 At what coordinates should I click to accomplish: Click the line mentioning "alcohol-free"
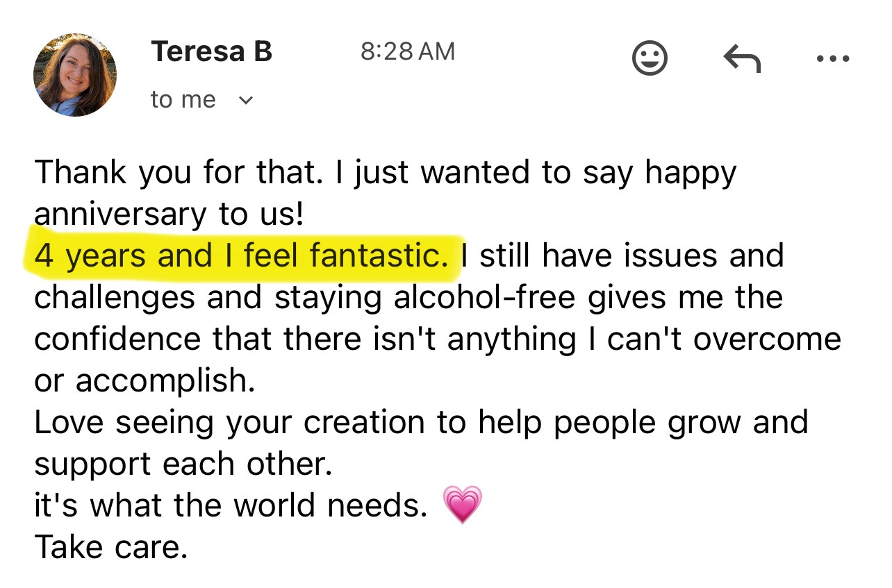[x=408, y=297]
